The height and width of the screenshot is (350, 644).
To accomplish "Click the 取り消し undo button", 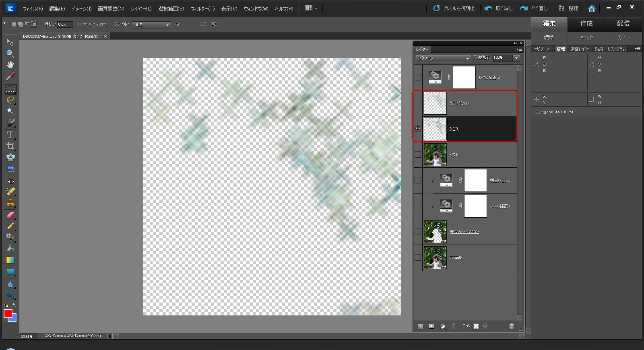I will point(499,8).
